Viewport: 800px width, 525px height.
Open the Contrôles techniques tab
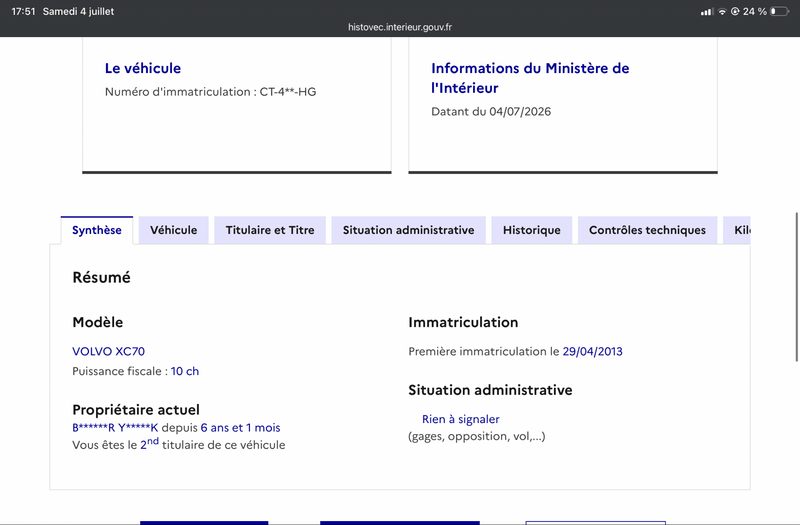coord(647,230)
